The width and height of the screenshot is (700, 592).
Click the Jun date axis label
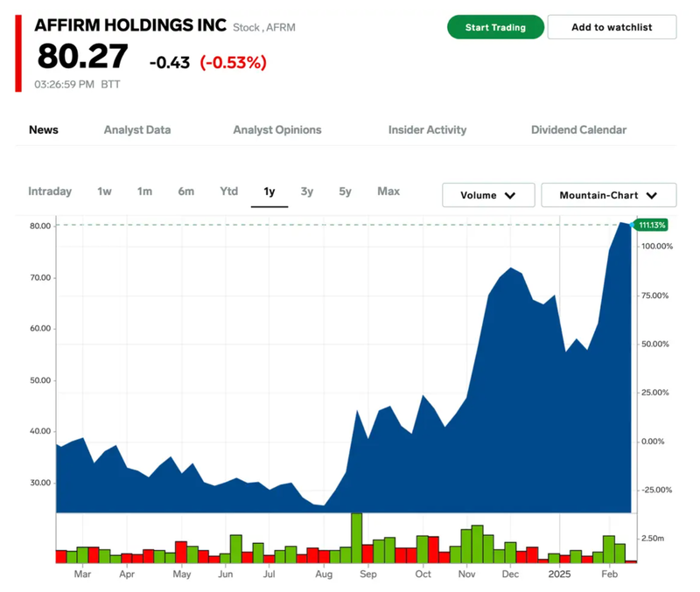point(226,575)
